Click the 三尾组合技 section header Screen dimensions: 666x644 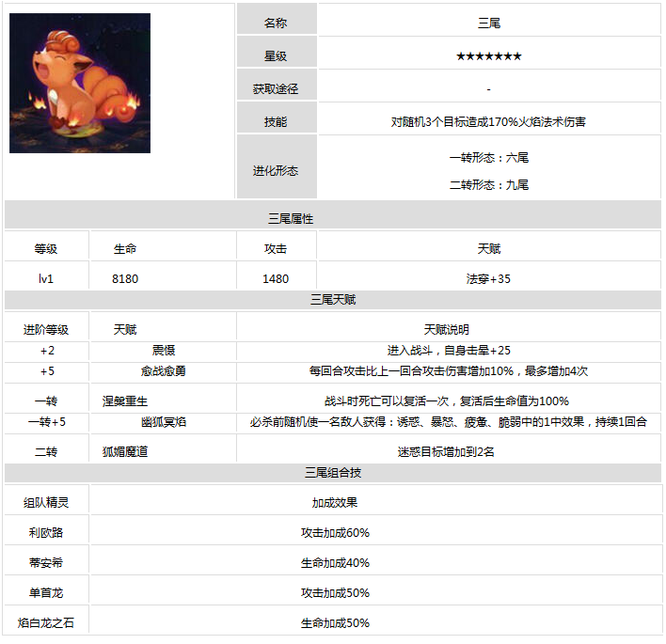pyautogui.click(x=333, y=473)
